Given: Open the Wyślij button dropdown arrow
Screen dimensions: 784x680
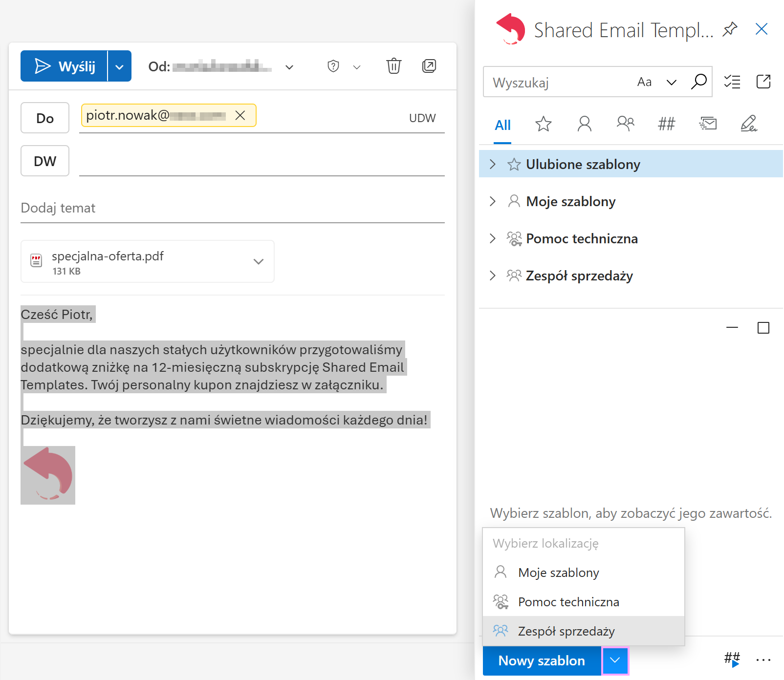Looking at the screenshot, I should [120, 66].
